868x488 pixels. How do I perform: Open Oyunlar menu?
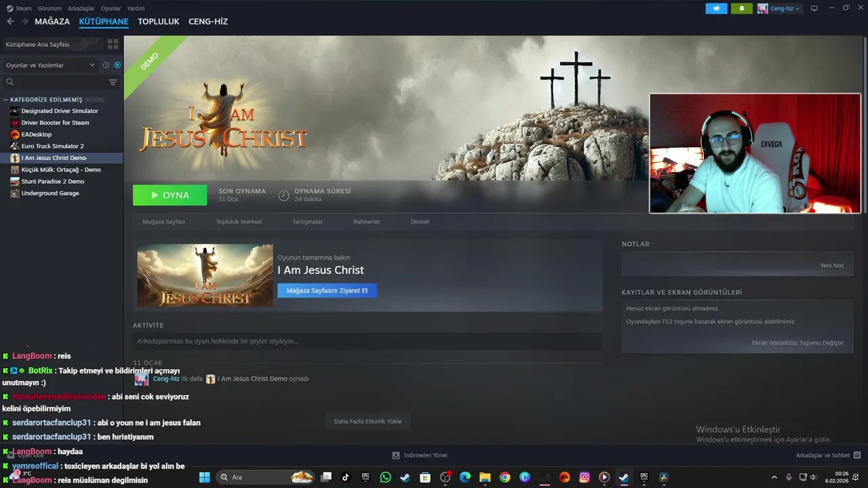point(111,8)
